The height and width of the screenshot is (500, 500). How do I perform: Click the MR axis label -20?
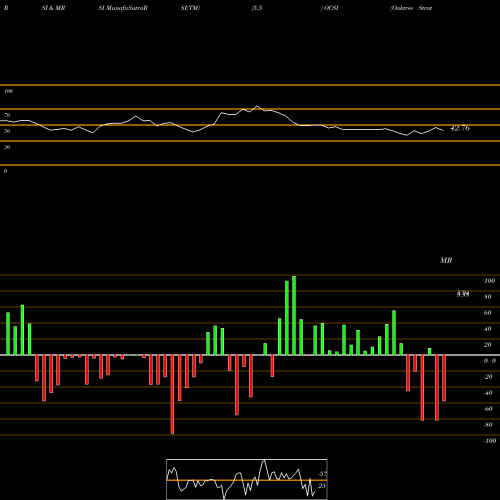[488, 377]
